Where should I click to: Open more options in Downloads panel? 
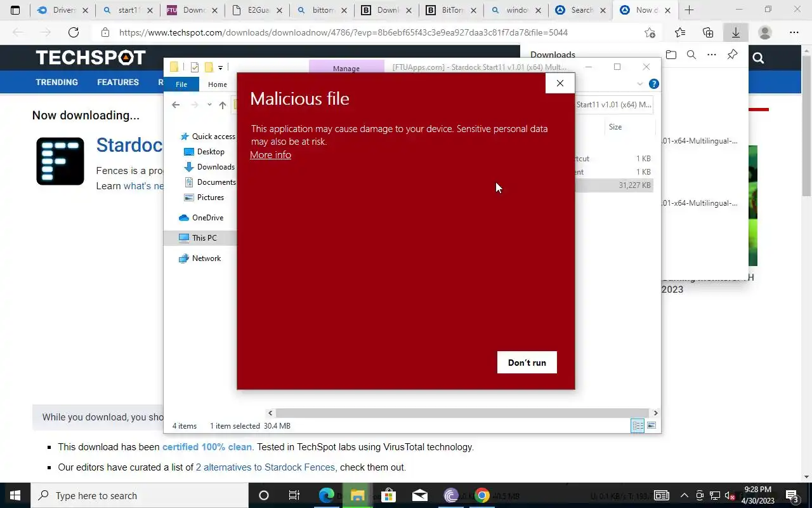712,55
